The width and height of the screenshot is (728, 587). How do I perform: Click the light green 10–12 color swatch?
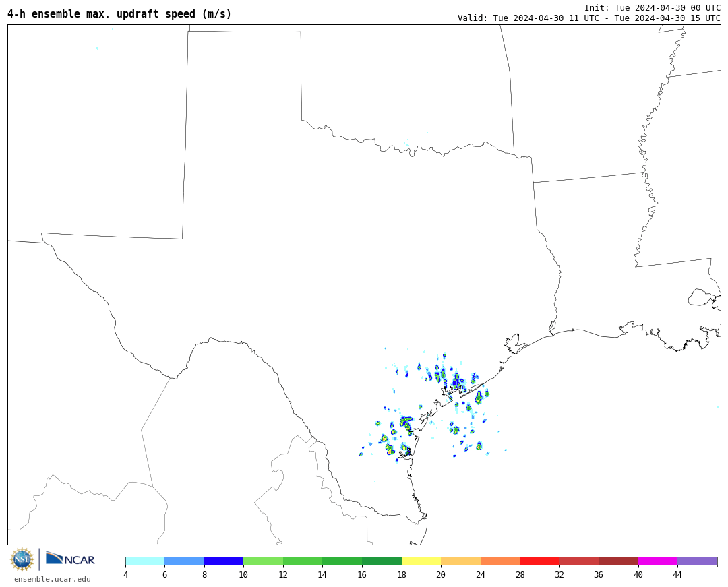click(264, 561)
